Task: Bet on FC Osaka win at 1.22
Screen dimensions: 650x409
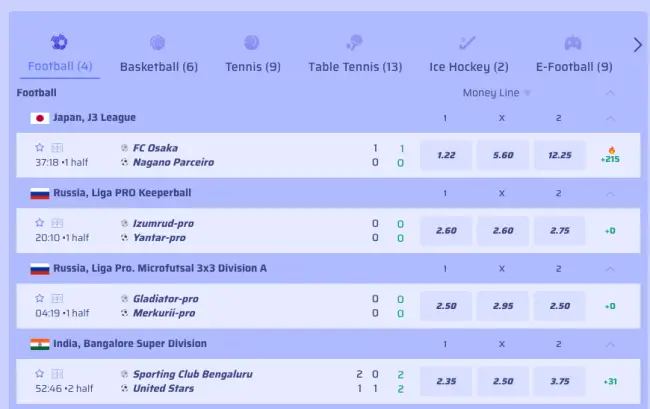Action: coord(446,155)
